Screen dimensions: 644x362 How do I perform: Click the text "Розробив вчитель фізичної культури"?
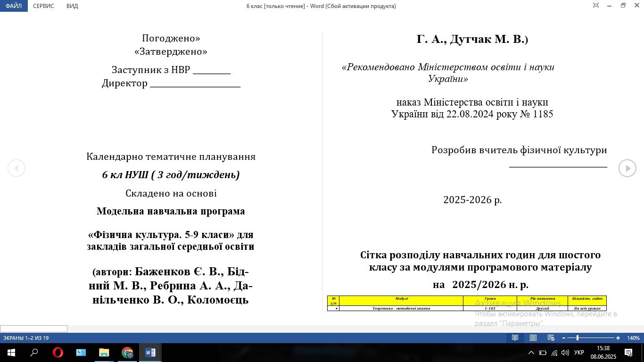click(519, 150)
